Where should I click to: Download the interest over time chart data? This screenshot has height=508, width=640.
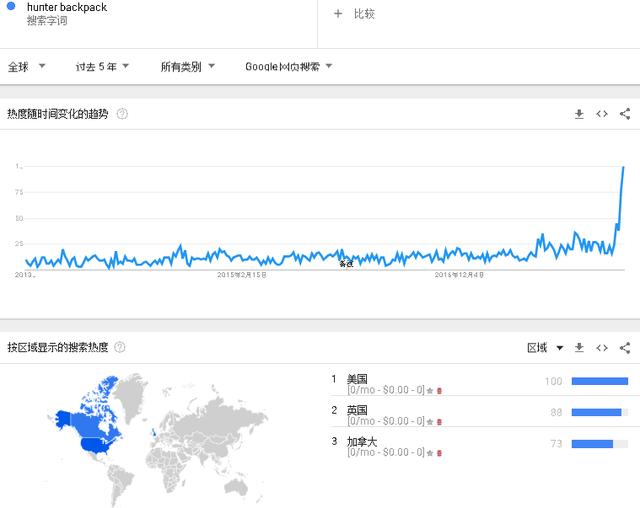(579, 114)
